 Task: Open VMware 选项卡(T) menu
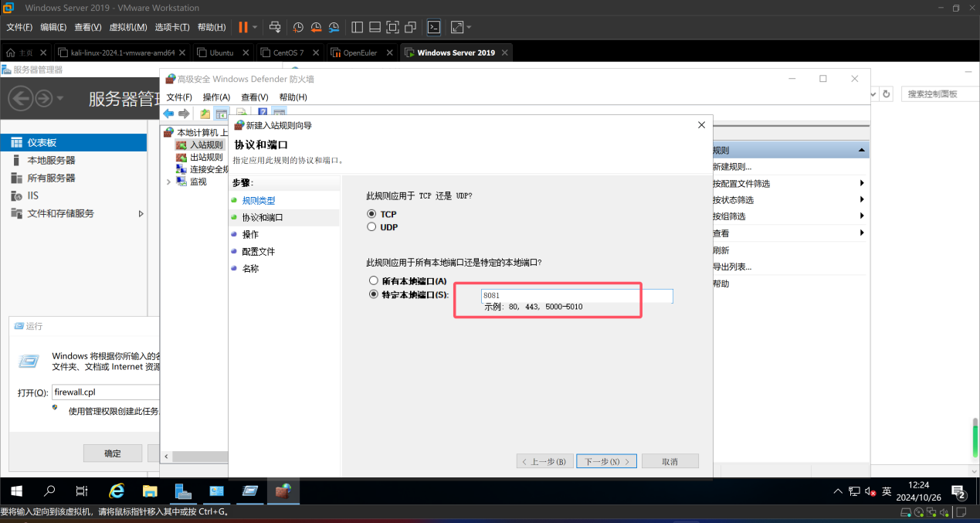[x=173, y=27]
